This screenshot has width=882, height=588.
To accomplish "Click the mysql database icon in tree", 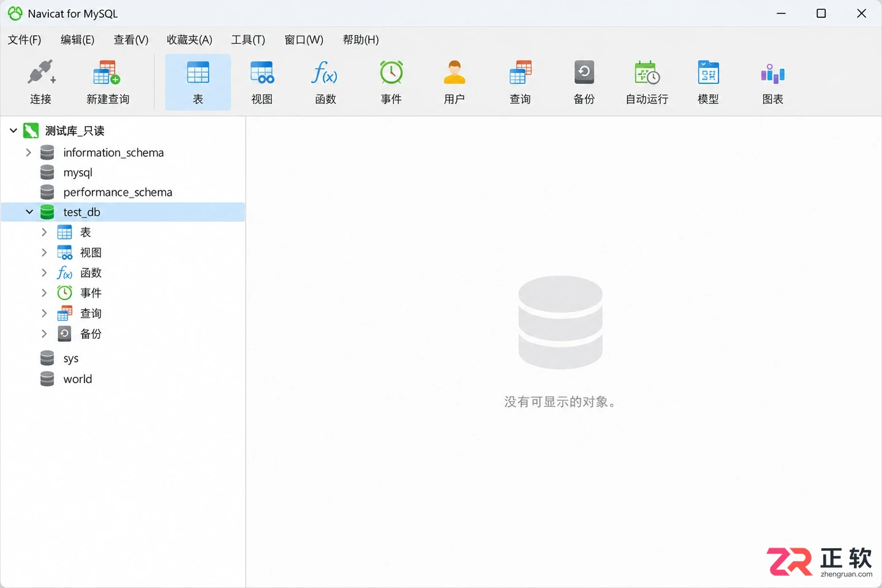I will point(47,172).
